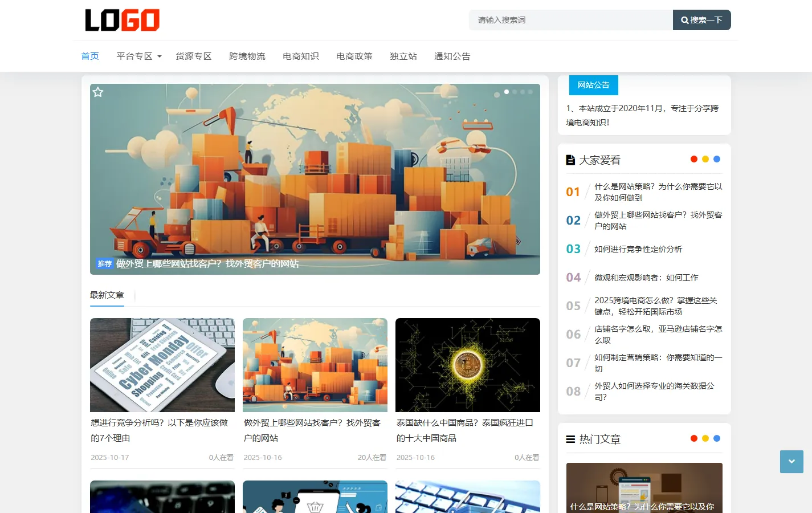This screenshot has height=513, width=812.
Task: Click the 搜索一下 search button
Action: click(701, 20)
